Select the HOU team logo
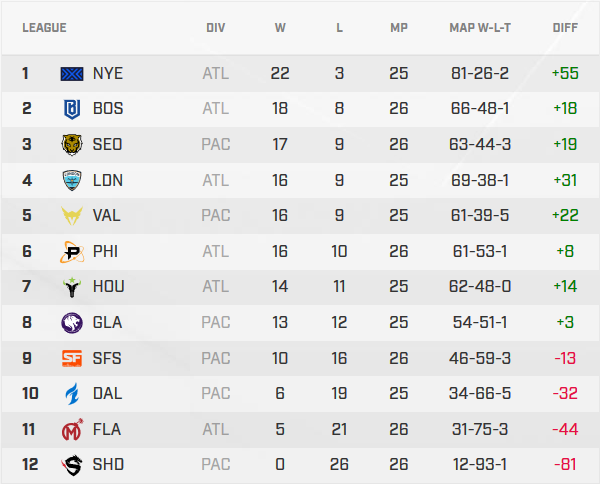The image size is (600, 484). click(73, 287)
